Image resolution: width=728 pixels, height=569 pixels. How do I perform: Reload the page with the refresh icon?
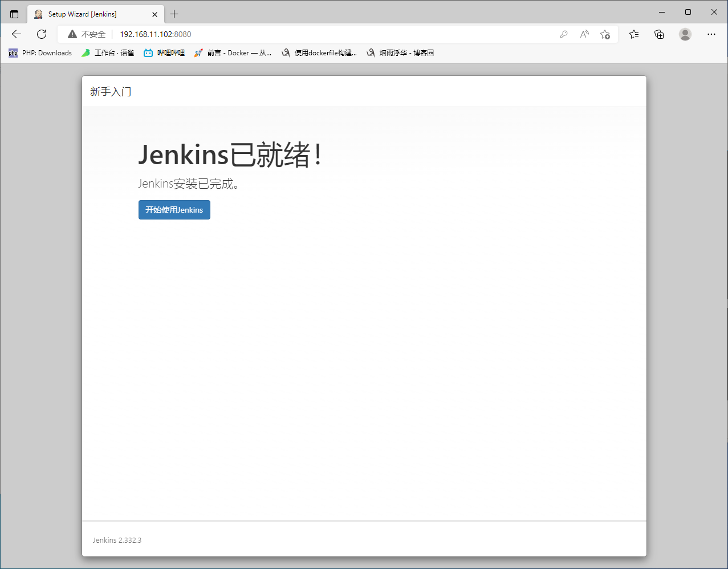[x=42, y=34]
